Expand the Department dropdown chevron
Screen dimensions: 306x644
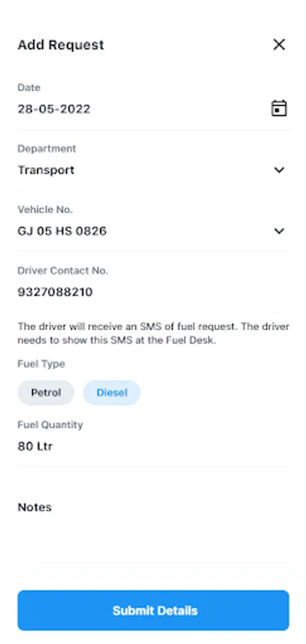(x=279, y=170)
